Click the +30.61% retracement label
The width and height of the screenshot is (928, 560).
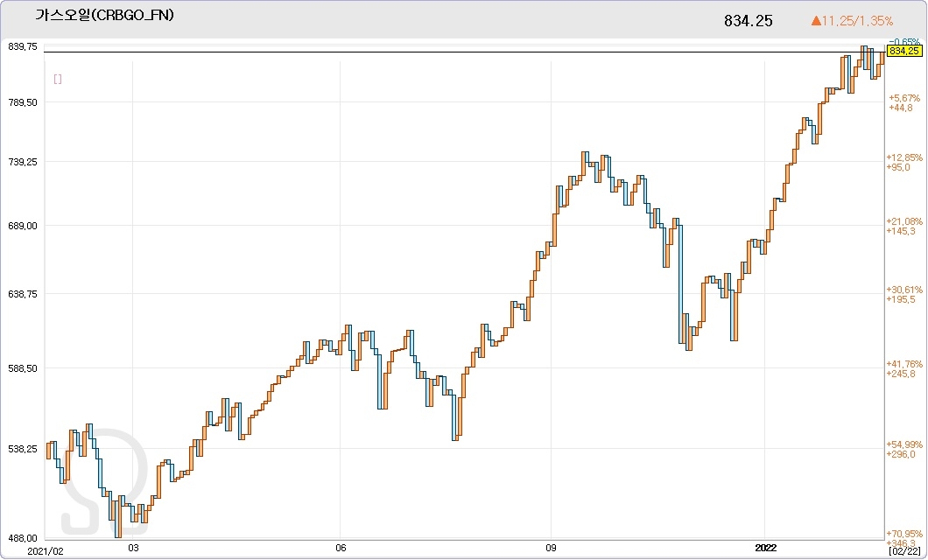click(905, 290)
